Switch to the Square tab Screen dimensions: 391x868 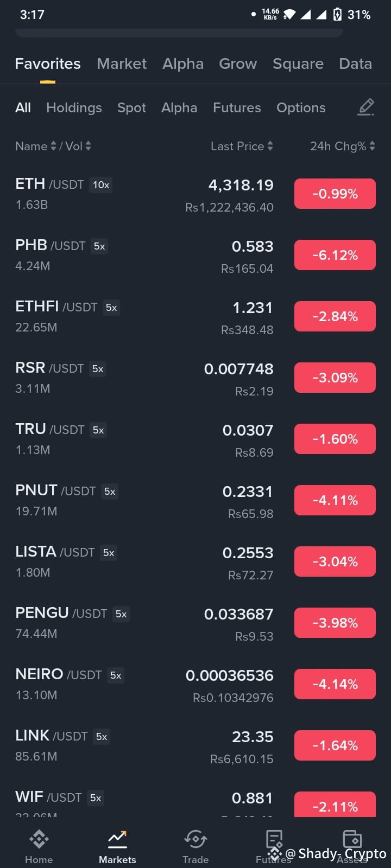[298, 63]
